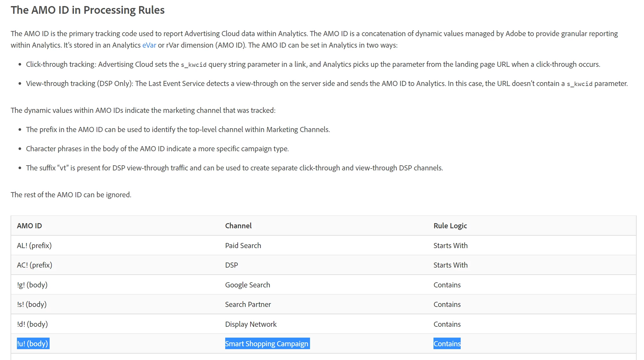This screenshot has width=644, height=360.
Task: Open the eVar hyperlink
Action: coord(149,45)
